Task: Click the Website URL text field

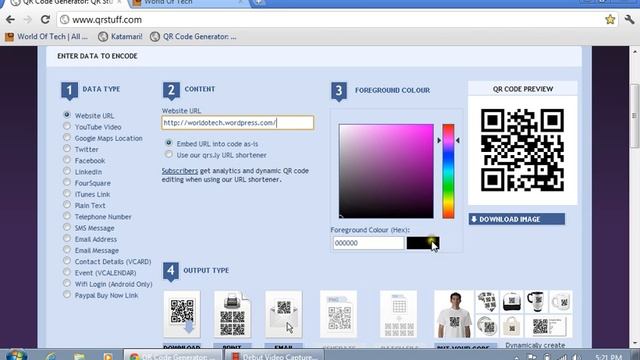Action: click(238, 122)
